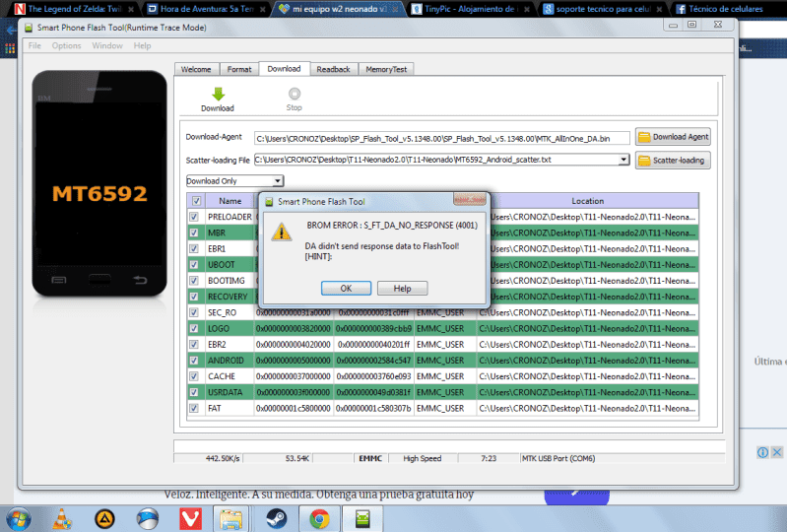Screen dimensions: 787x532
Task: Click FAT end address 0x00000001c580307b
Action: (373, 409)
